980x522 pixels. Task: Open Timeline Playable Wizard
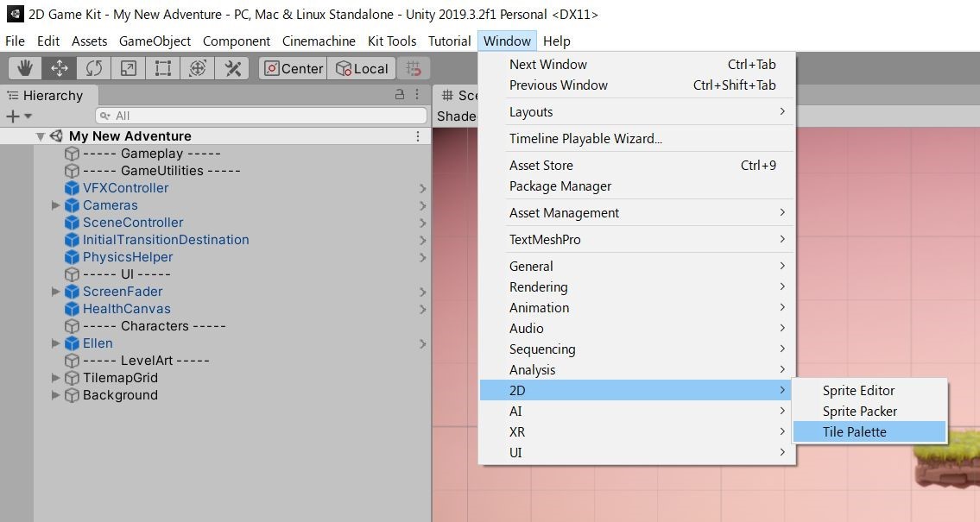click(637, 139)
